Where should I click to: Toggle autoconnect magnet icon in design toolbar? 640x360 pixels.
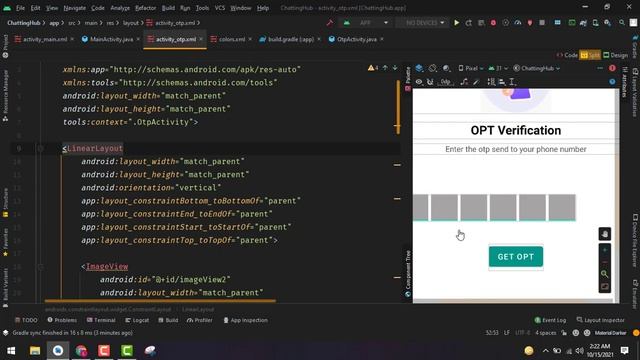coord(430,82)
